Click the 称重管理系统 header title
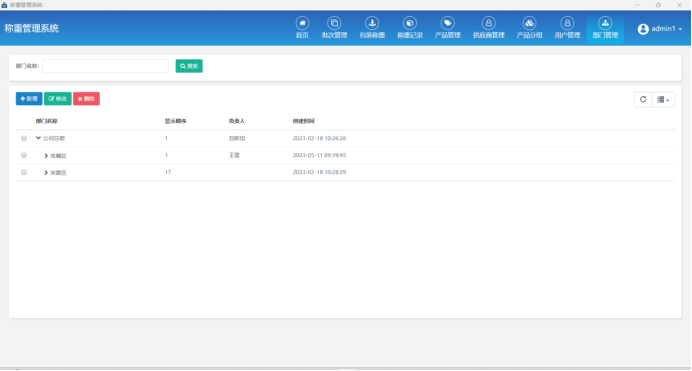The width and height of the screenshot is (692, 371). pos(32,29)
